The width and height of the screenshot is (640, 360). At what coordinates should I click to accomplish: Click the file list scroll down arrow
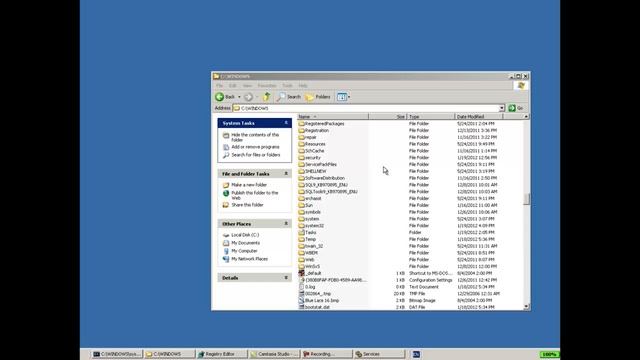pos(526,307)
